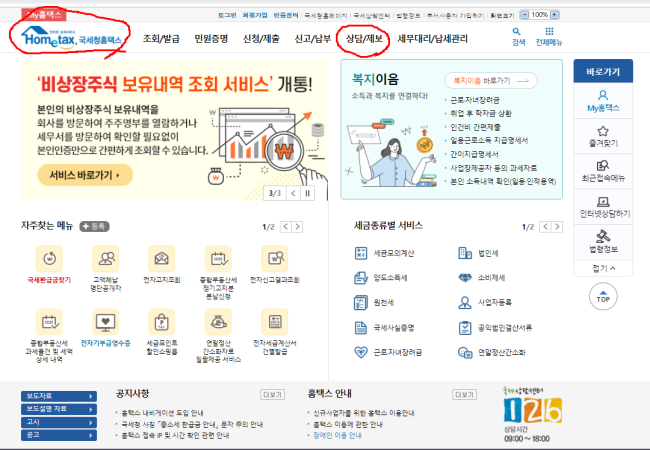Open 전자세금계산서 건별발급 icon
Screen dimensions: 650x450
[275, 322]
